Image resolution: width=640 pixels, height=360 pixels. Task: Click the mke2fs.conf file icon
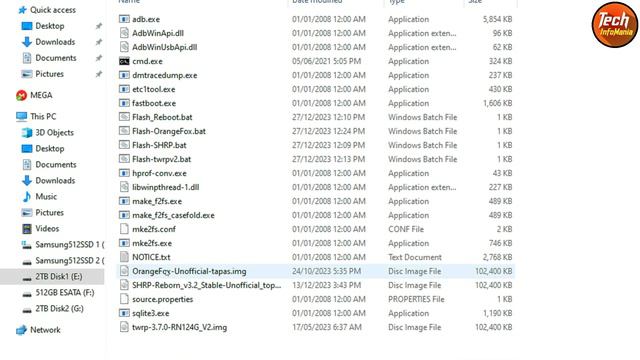coord(124,229)
